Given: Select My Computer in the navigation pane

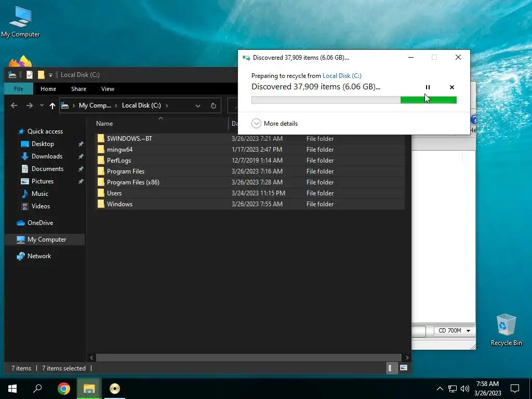Looking at the screenshot, I should [46, 240].
